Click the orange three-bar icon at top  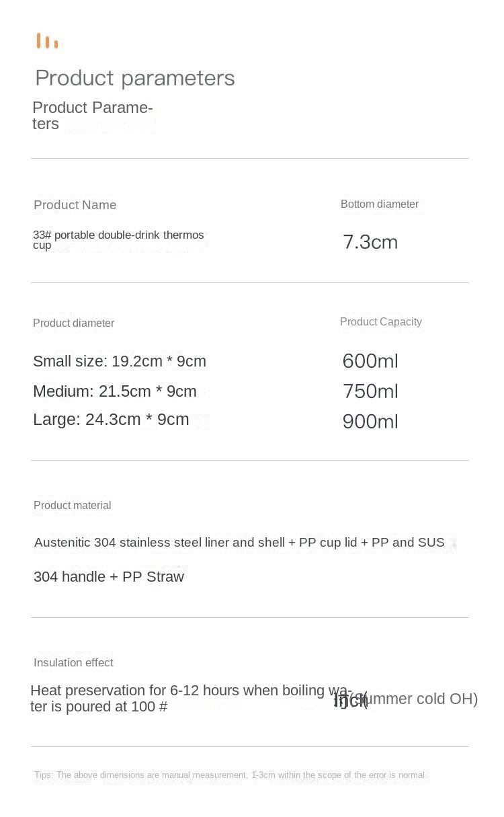pyautogui.click(x=47, y=41)
